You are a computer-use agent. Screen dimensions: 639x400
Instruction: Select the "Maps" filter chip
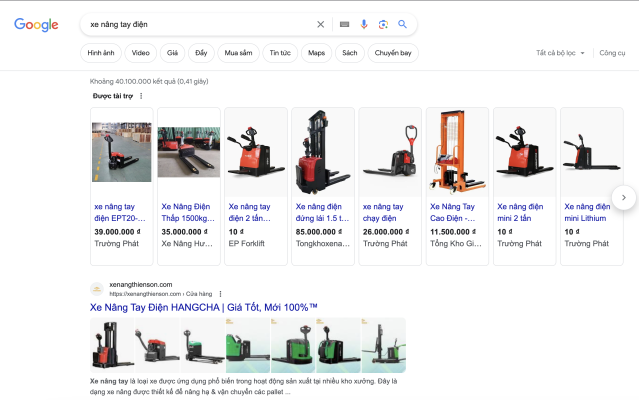(x=316, y=53)
